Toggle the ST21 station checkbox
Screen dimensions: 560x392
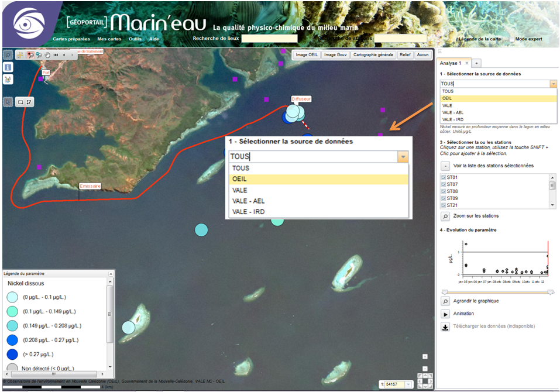443,205
